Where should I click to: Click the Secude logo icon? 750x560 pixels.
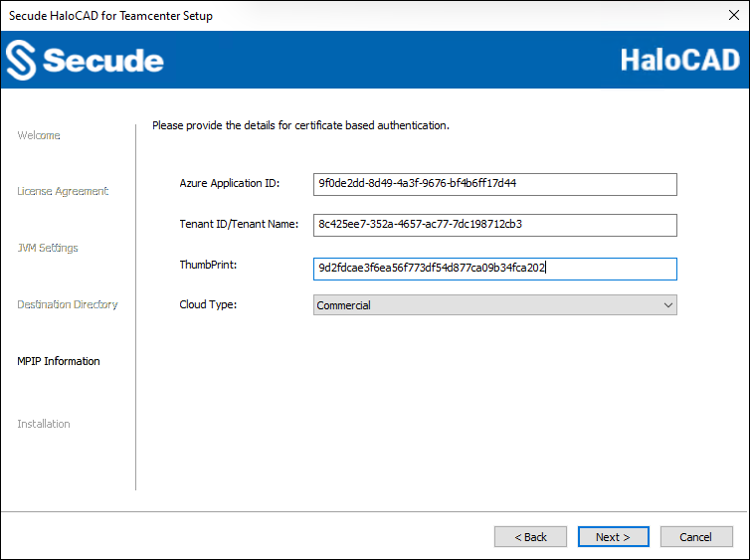[21, 60]
